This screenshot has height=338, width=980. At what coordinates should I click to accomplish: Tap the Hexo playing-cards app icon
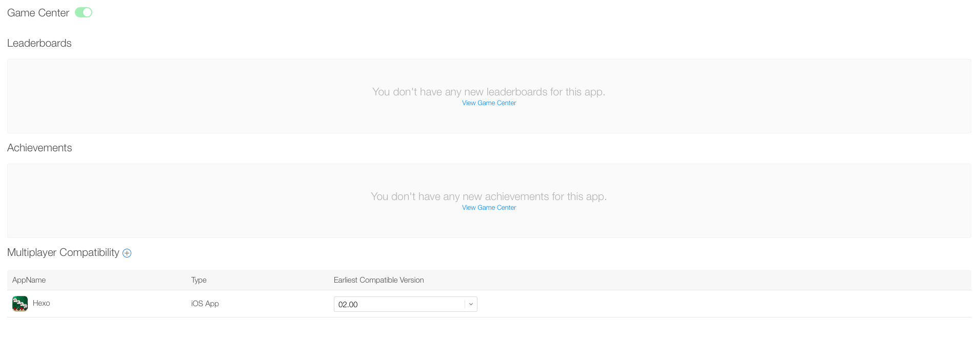[x=19, y=304]
